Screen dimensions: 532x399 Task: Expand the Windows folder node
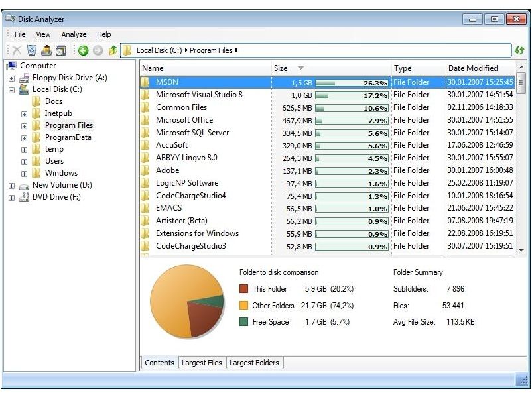tap(24, 174)
